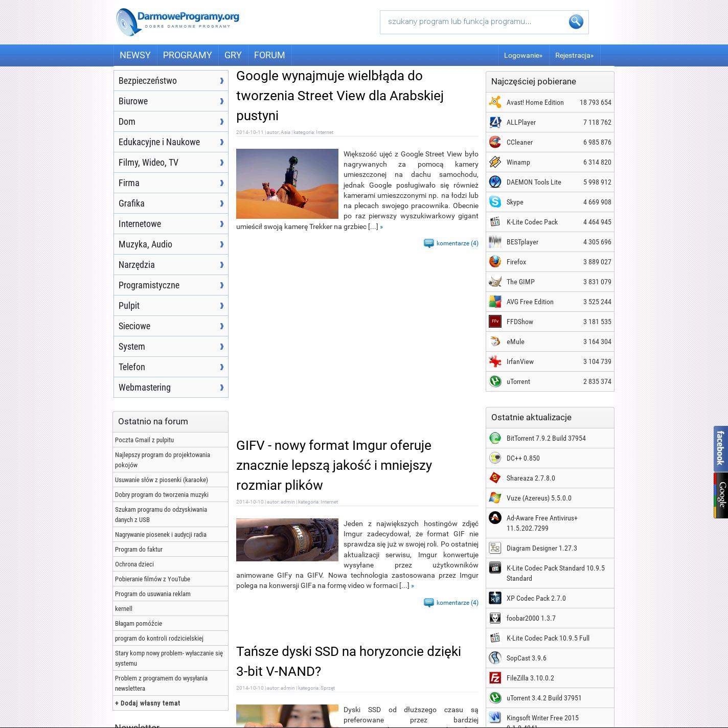Open the facebook side tab
The image size is (728, 728).
(720, 448)
